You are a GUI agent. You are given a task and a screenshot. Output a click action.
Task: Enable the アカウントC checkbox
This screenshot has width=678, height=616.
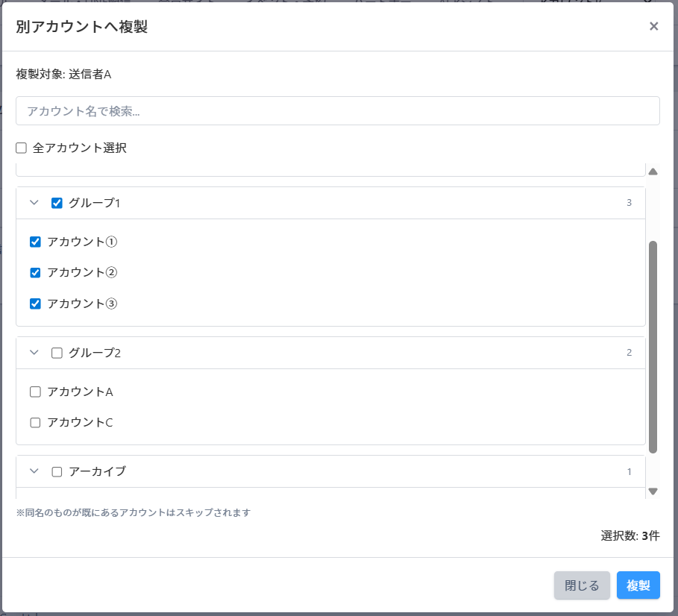(x=35, y=423)
